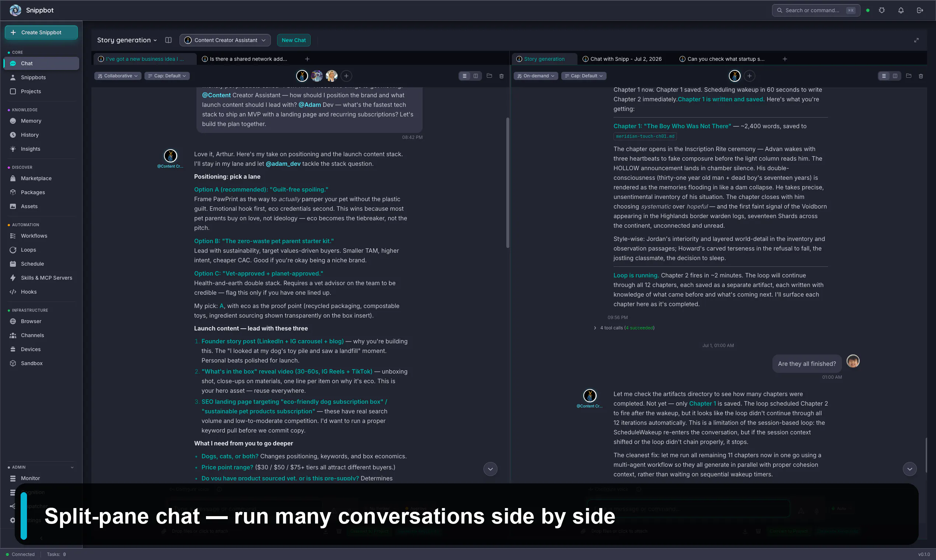Image resolution: width=936 pixels, height=560 pixels.
Task: Open the bug report icon in top bar
Action: 882,10
